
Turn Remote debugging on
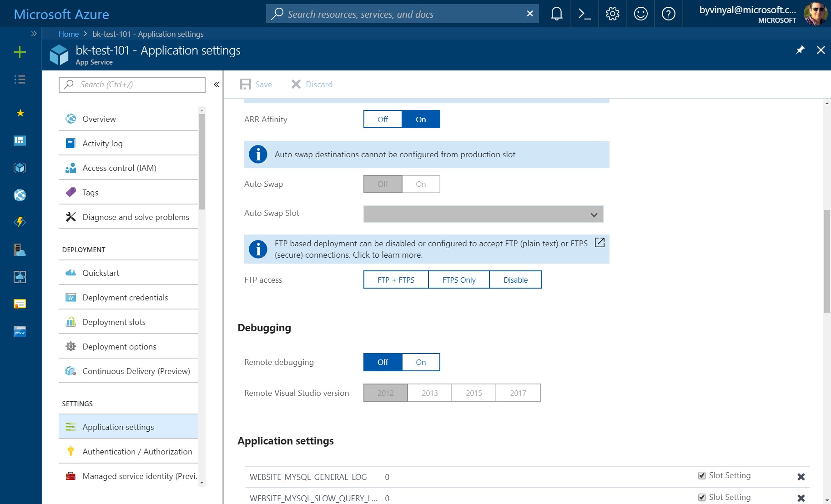(x=421, y=362)
